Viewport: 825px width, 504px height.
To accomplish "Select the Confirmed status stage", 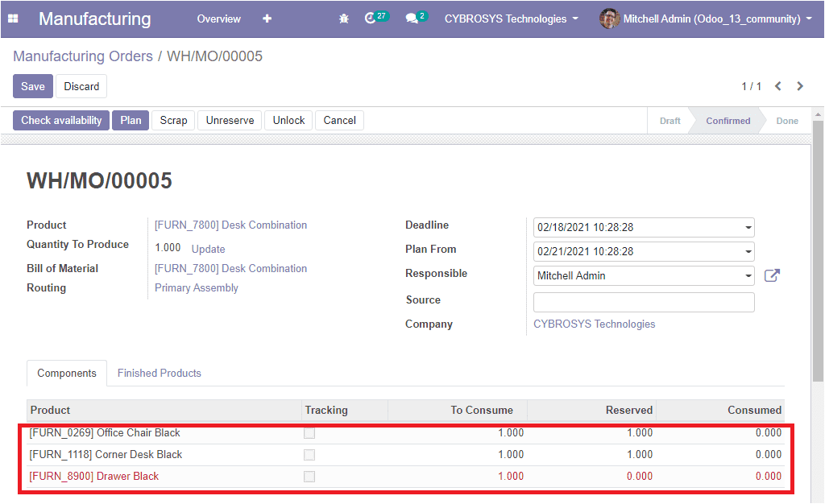I will point(728,121).
